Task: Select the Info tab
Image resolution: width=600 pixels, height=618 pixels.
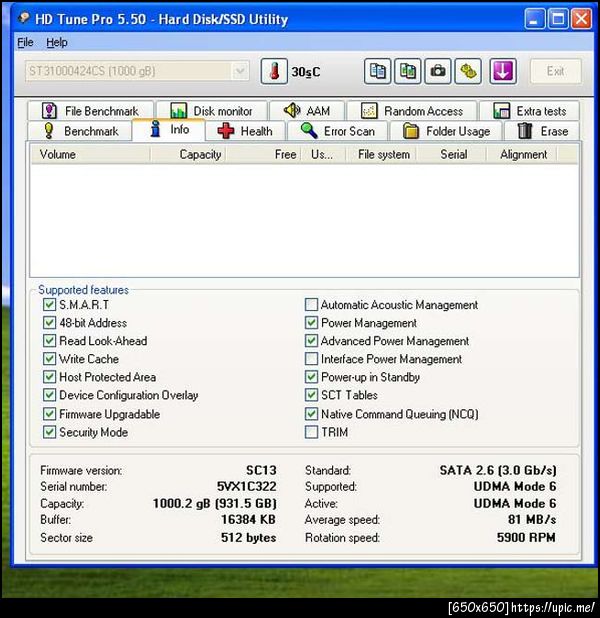Action: 169,129
